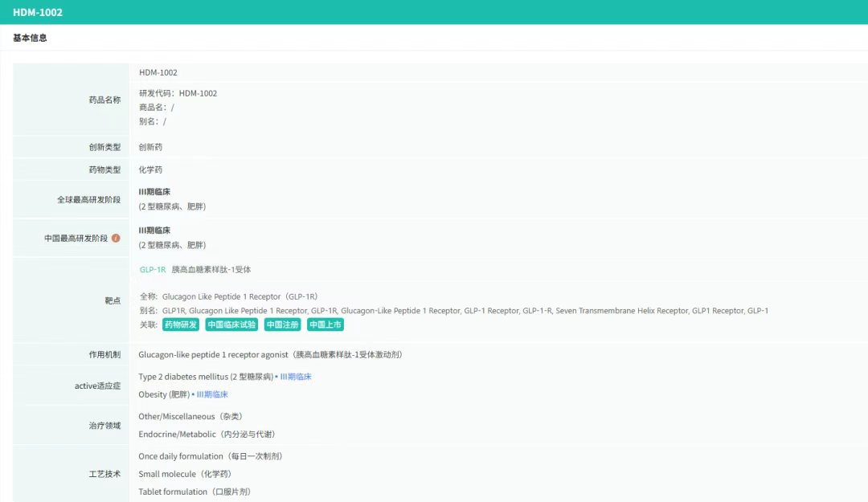Click the 靶点 row label
Screen dimensions: 868x502
coord(113,300)
